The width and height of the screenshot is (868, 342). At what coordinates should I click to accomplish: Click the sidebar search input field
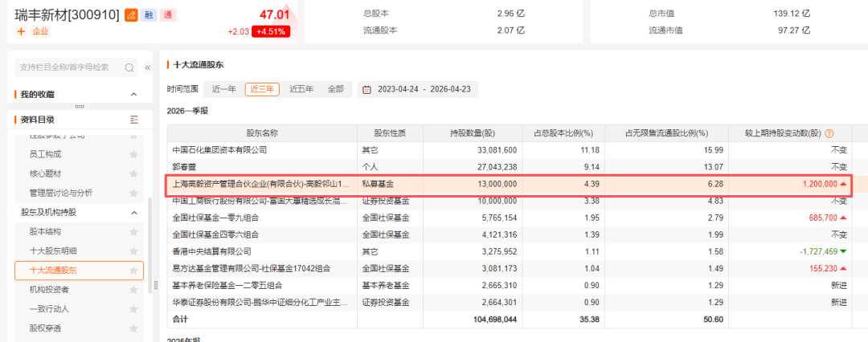68,67
